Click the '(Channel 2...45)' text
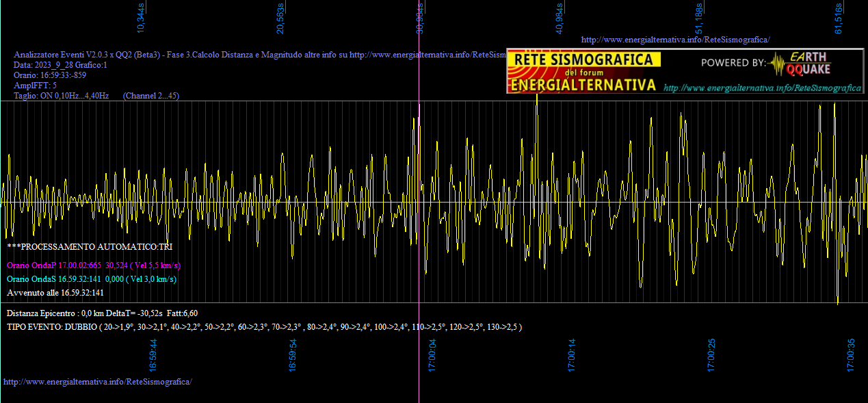Screen dimensions: 868x403 [x=151, y=96]
